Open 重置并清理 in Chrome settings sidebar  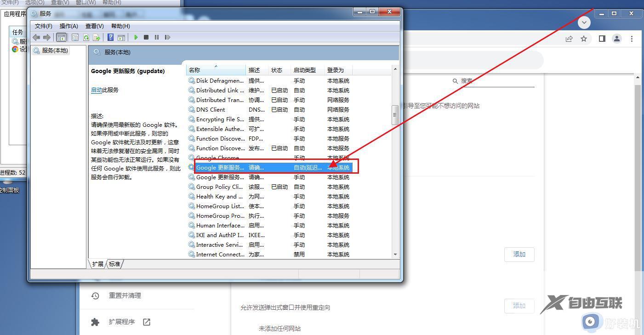(x=125, y=296)
